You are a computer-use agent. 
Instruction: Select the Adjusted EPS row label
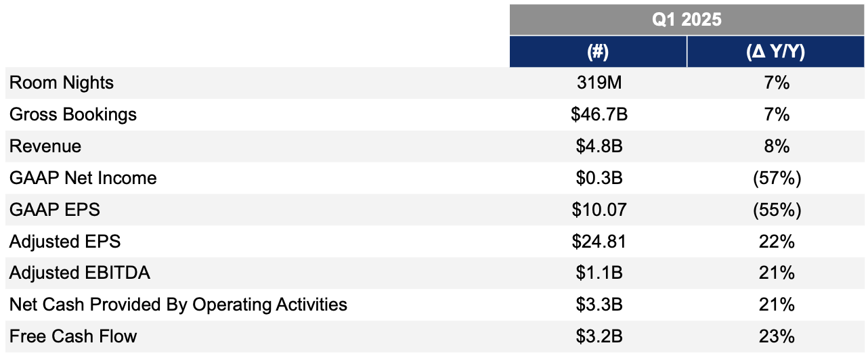coord(65,242)
